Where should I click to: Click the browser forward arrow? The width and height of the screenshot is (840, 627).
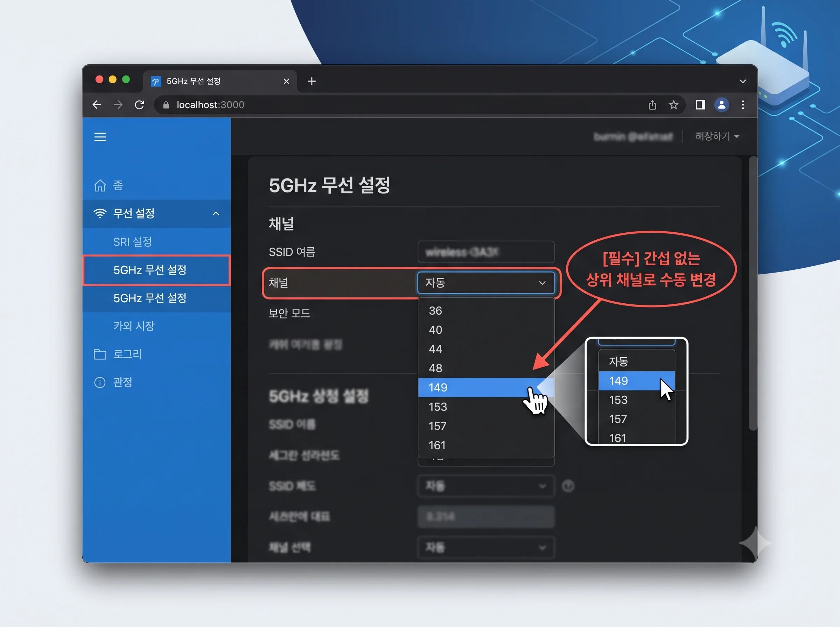click(118, 105)
